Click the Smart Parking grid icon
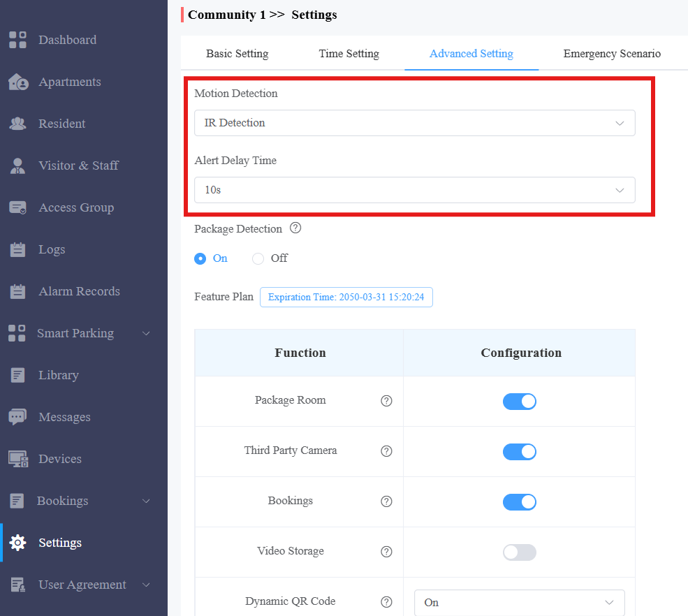688x616 pixels. [17, 333]
